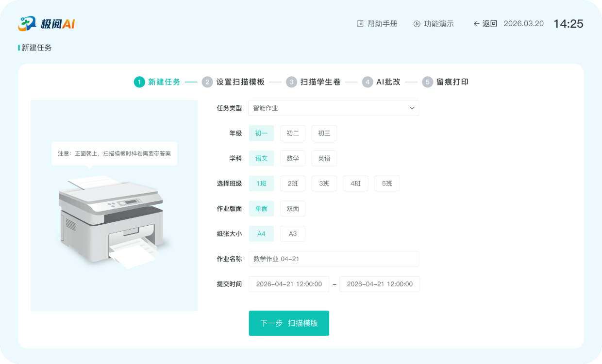The width and height of the screenshot is (602, 364).
Task: Expand the 任务类型 chevron arrow
Action: point(412,108)
